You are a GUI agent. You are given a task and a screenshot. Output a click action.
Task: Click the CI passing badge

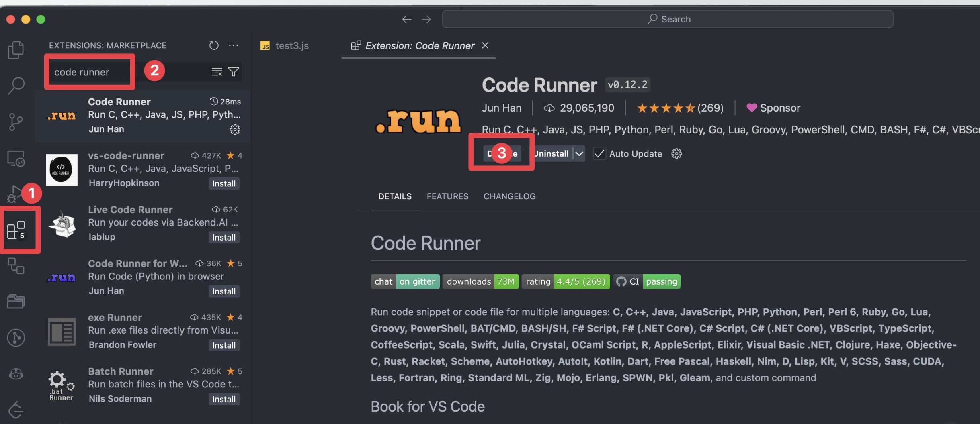pyautogui.click(x=647, y=281)
